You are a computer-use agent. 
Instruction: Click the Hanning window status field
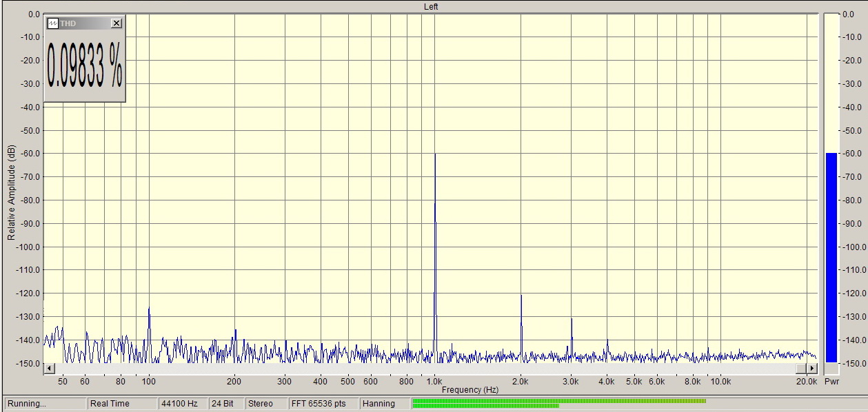(x=384, y=404)
